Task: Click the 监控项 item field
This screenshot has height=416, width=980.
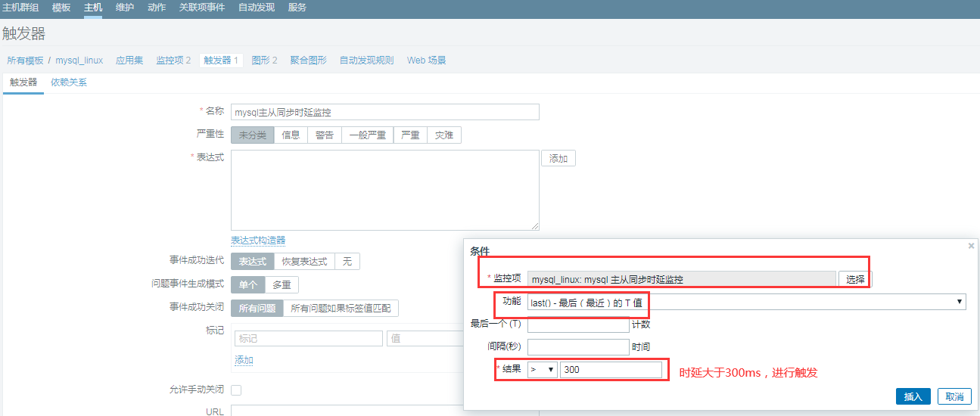Action: [682, 279]
